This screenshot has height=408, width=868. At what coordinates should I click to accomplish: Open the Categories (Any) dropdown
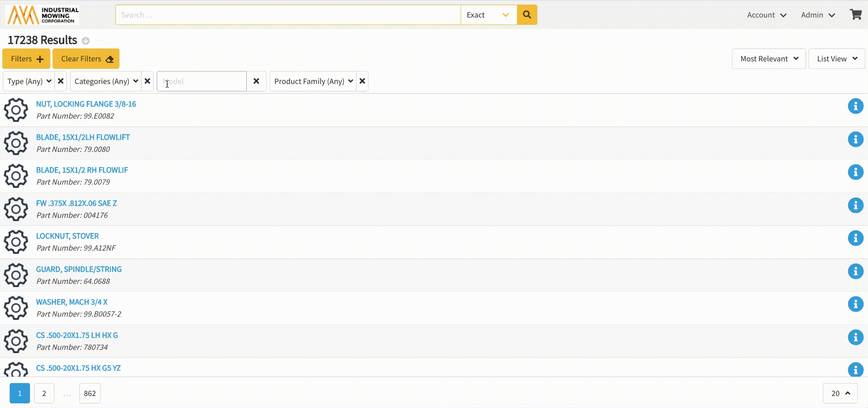click(106, 81)
